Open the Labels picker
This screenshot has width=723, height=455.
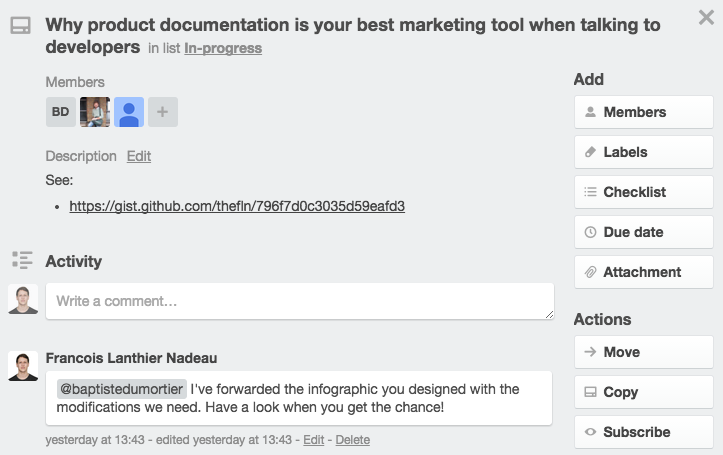pyautogui.click(x=643, y=152)
